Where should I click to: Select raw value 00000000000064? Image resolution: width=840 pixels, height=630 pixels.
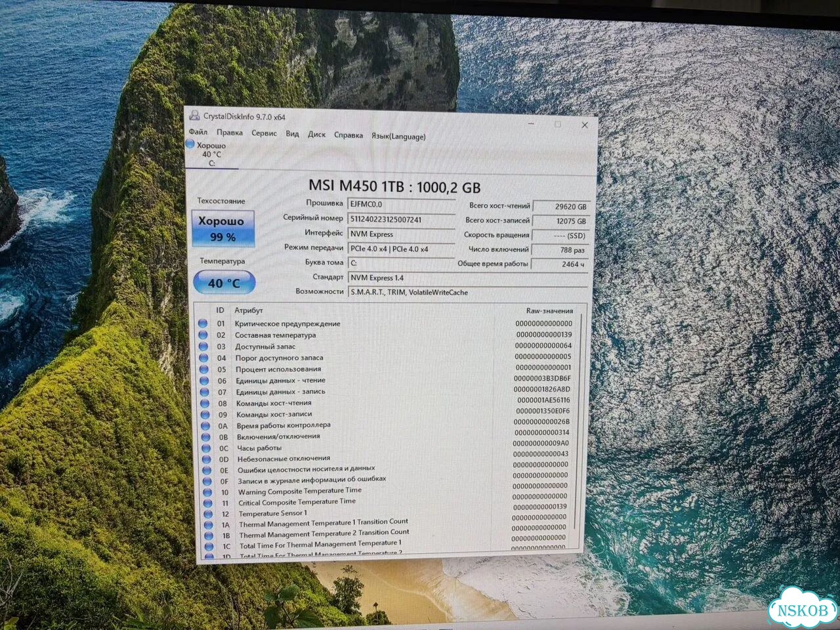click(543, 346)
